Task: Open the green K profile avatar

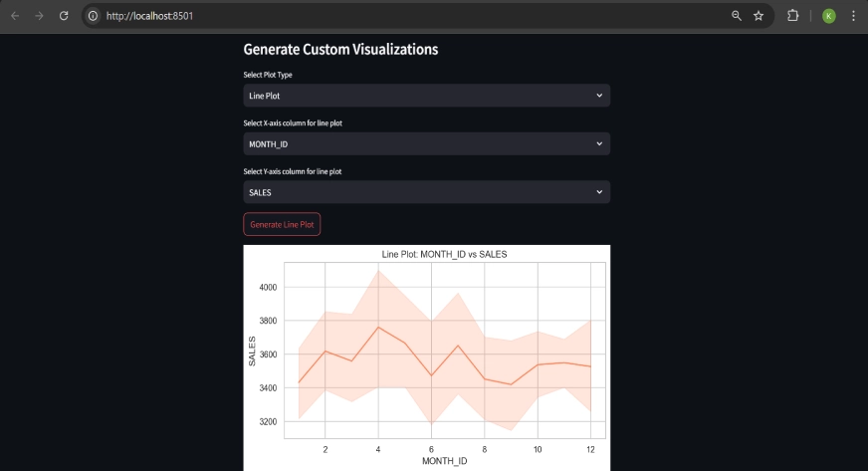Action: point(829,16)
